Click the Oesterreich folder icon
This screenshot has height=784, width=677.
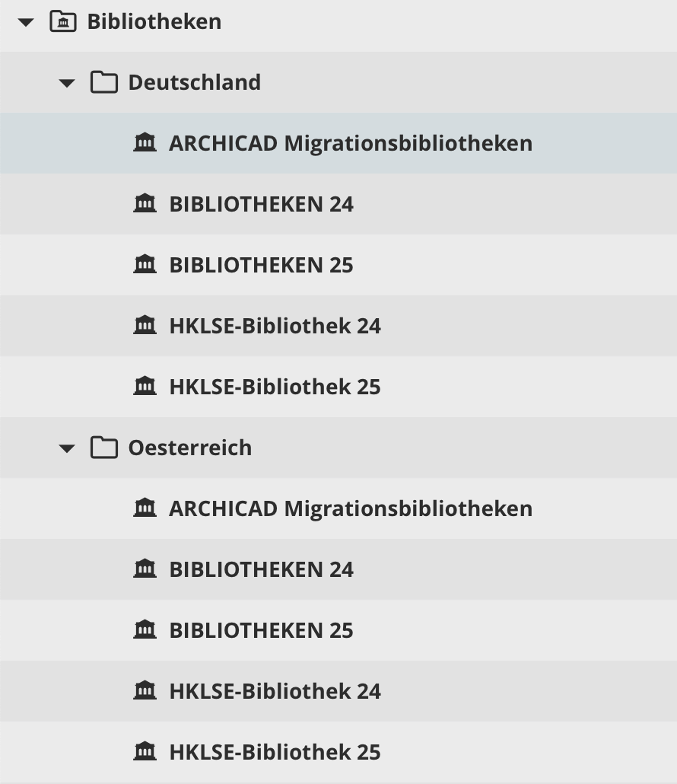[104, 448]
